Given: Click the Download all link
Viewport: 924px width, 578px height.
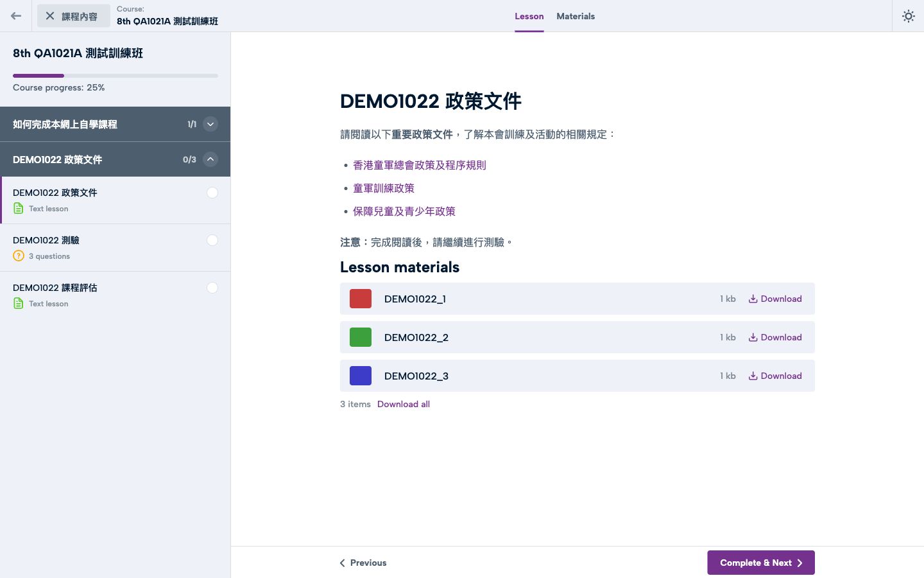Looking at the screenshot, I should pos(404,404).
